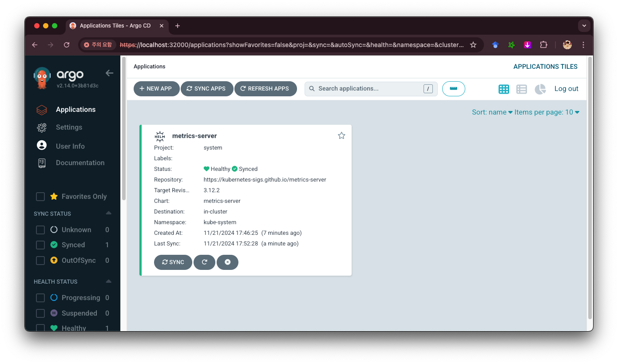Viewport: 618px width, 364px height.
Task: Click the Helm icon on metrics-server tile
Action: 160,136
